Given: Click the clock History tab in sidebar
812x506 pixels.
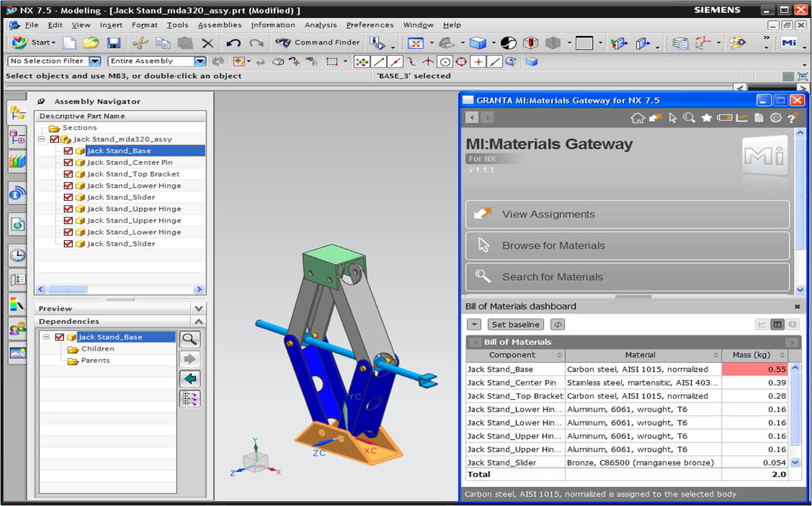Looking at the screenshot, I should pyautogui.click(x=17, y=255).
